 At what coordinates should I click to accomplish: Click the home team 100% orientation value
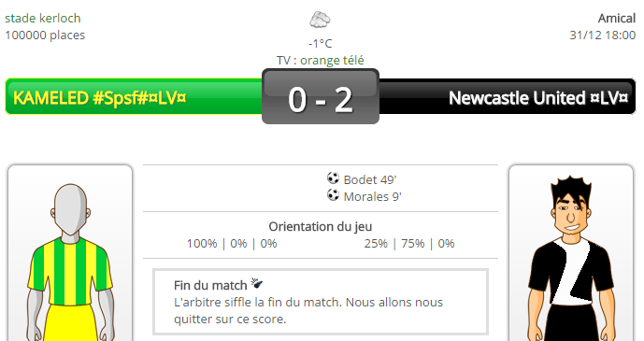202,244
